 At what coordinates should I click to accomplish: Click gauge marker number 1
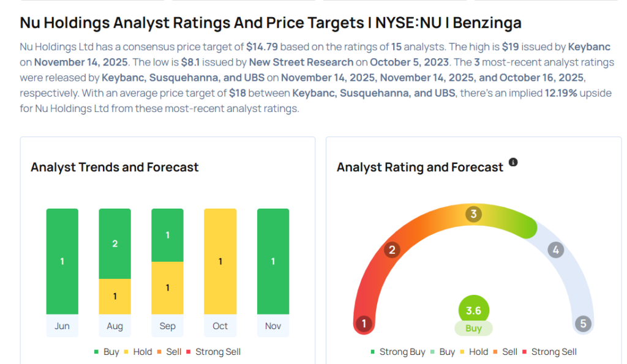364,324
